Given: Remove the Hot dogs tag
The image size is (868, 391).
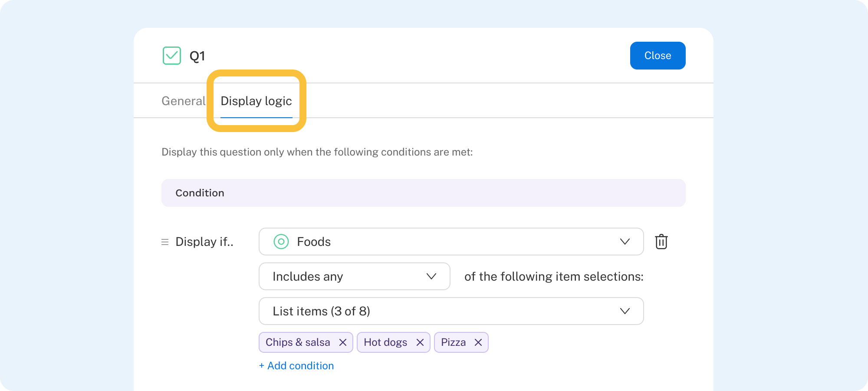Looking at the screenshot, I should (x=420, y=342).
